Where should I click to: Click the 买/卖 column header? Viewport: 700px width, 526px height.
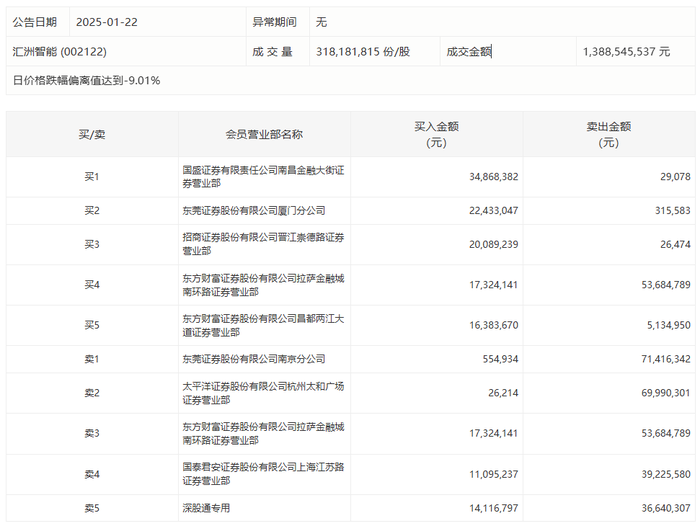coord(92,134)
